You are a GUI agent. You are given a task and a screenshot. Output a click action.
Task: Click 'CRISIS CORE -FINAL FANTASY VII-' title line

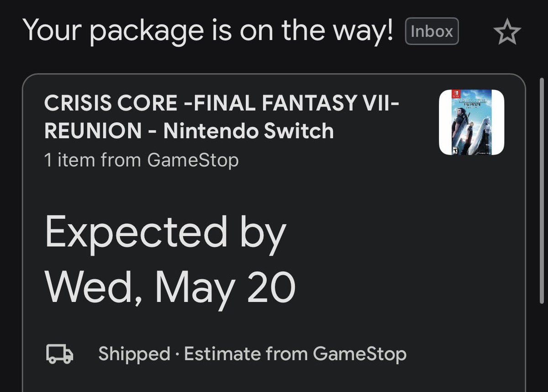(x=222, y=105)
